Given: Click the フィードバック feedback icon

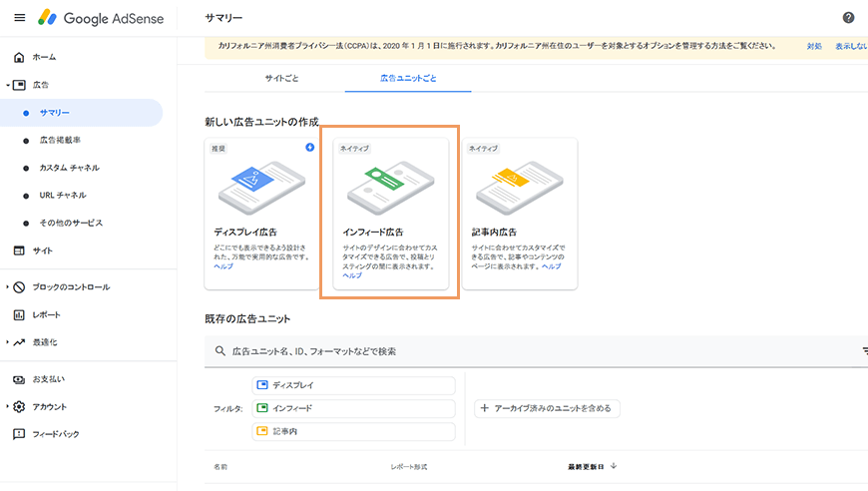Looking at the screenshot, I should [x=19, y=434].
